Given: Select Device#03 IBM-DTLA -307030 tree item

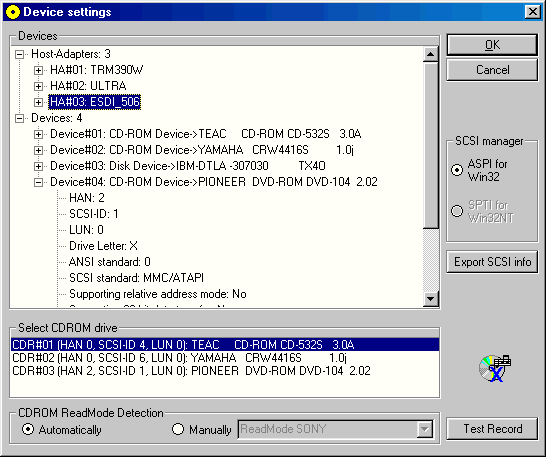Looking at the screenshot, I should (x=188, y=166).
